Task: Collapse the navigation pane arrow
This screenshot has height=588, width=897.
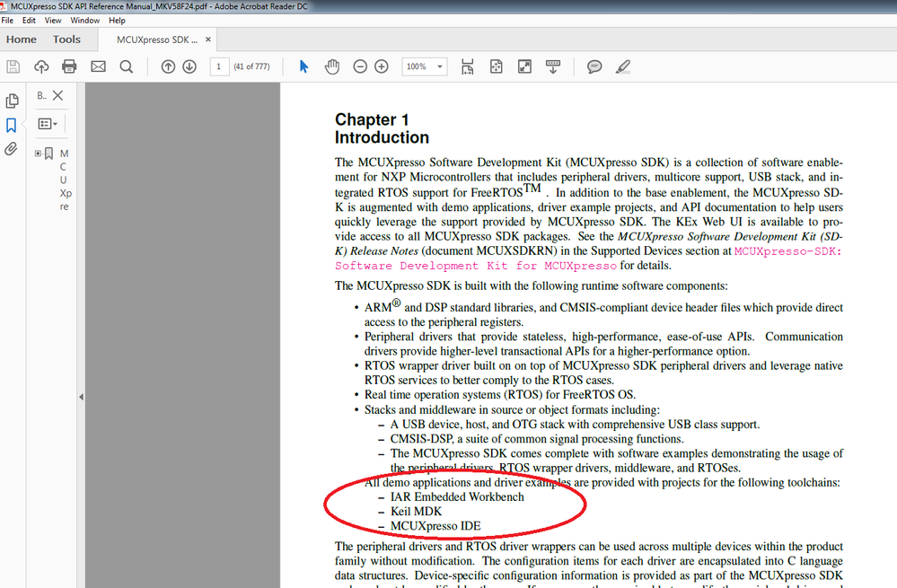Action: 81,397
